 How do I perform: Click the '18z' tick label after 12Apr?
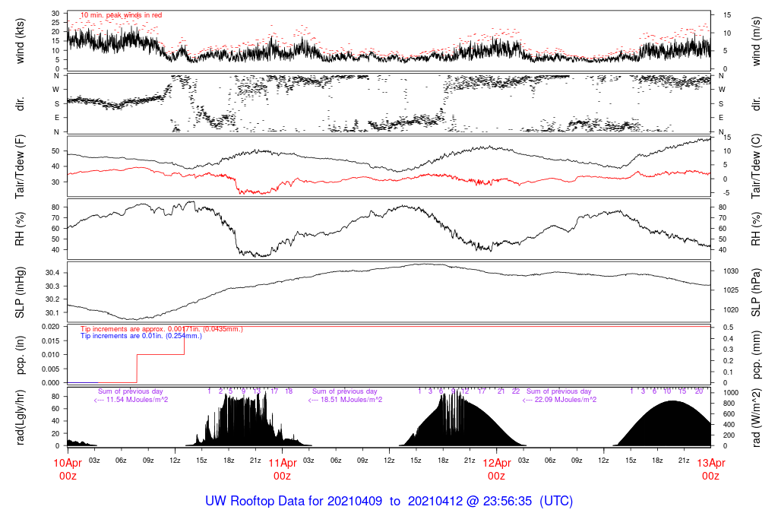click(657, 461)
